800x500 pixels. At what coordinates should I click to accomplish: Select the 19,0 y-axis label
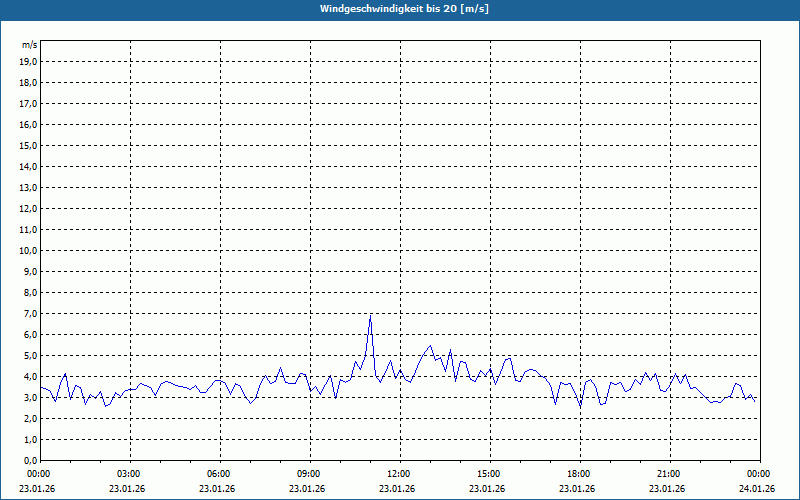click(29, 61)
